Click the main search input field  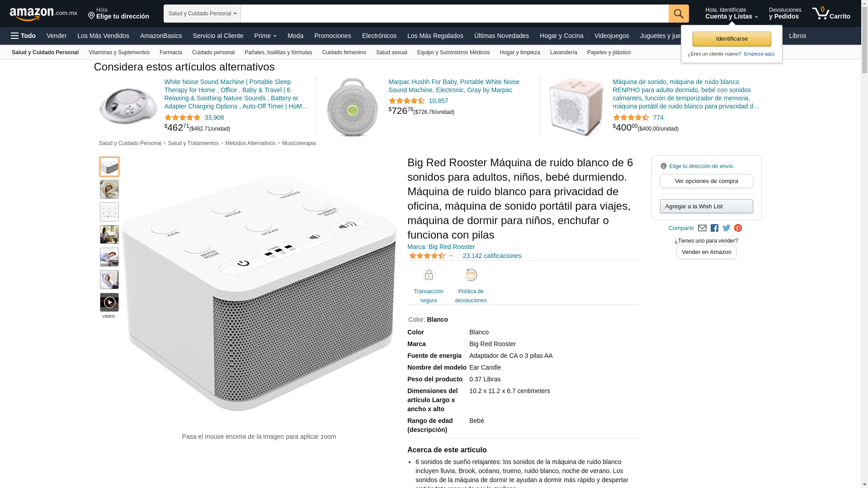coord(454,14)
